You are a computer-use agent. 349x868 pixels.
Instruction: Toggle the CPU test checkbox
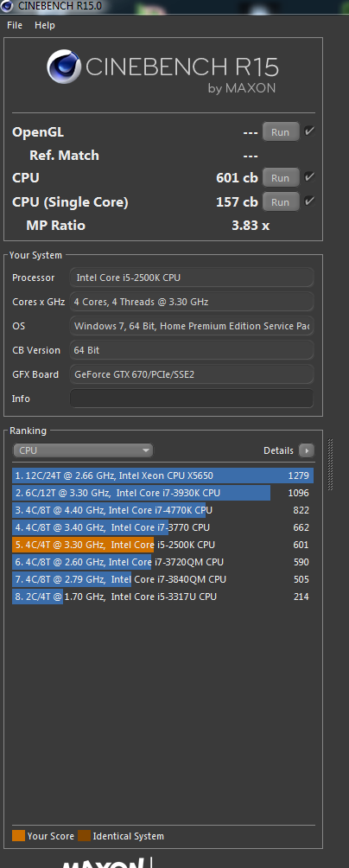pyautogui.click(x=310, y=177)
